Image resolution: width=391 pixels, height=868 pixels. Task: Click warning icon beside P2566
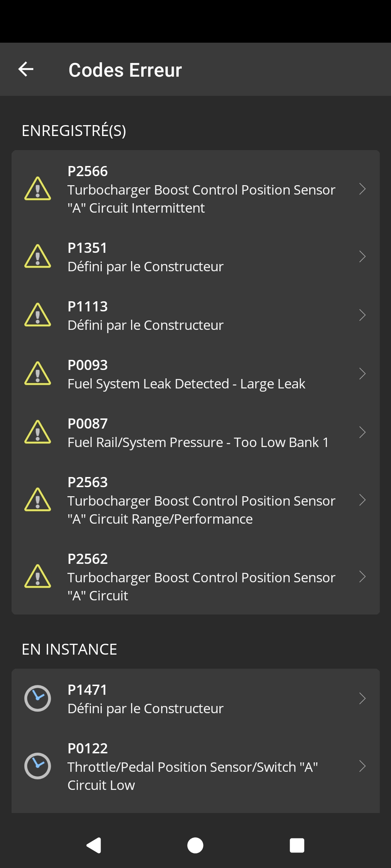pos(38,189)
